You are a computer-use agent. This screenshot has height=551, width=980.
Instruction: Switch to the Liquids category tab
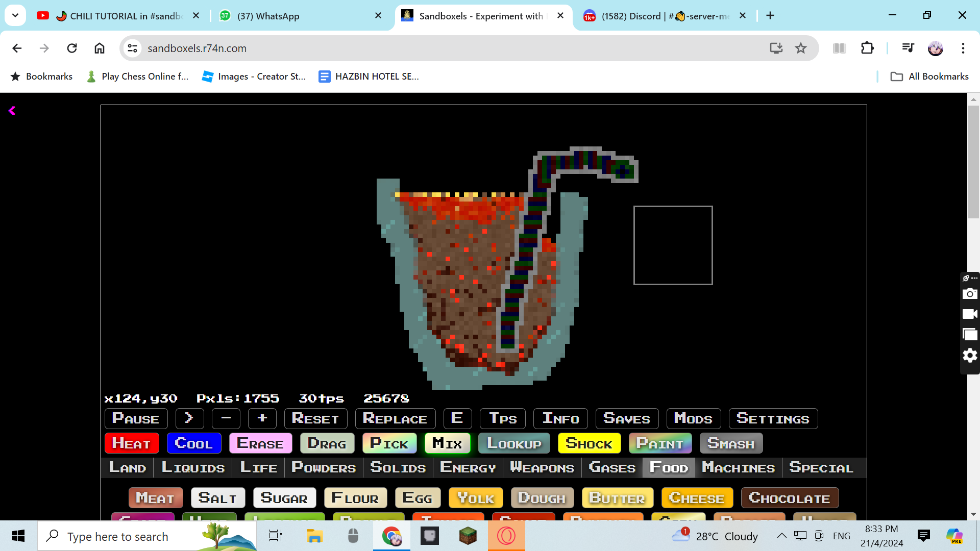coord(193,468)
